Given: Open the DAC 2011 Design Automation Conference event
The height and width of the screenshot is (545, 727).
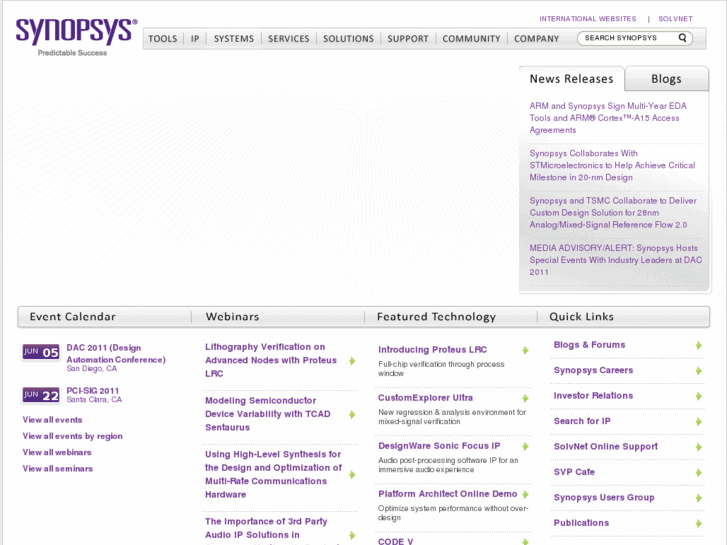Looking at the screenshot, I should tap(116, 354).
